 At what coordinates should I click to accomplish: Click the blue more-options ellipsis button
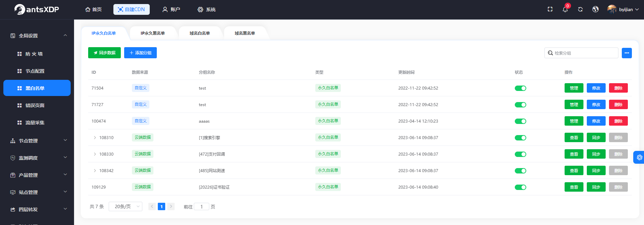click(x=627, y=53)
